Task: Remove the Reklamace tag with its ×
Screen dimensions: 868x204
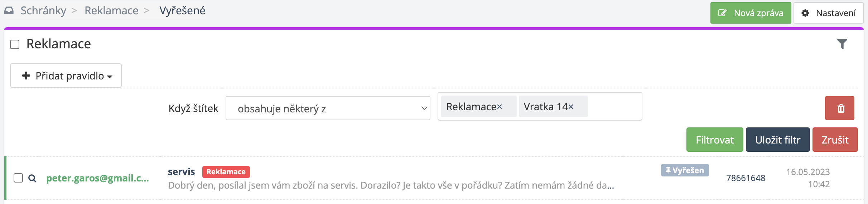Action: (x=500, y=107)
